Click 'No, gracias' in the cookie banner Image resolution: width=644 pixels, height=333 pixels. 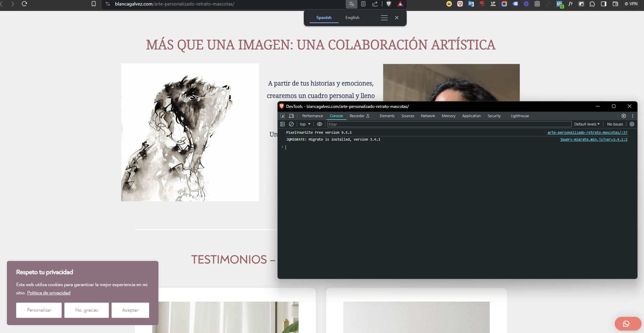click(x=86, y=310)
